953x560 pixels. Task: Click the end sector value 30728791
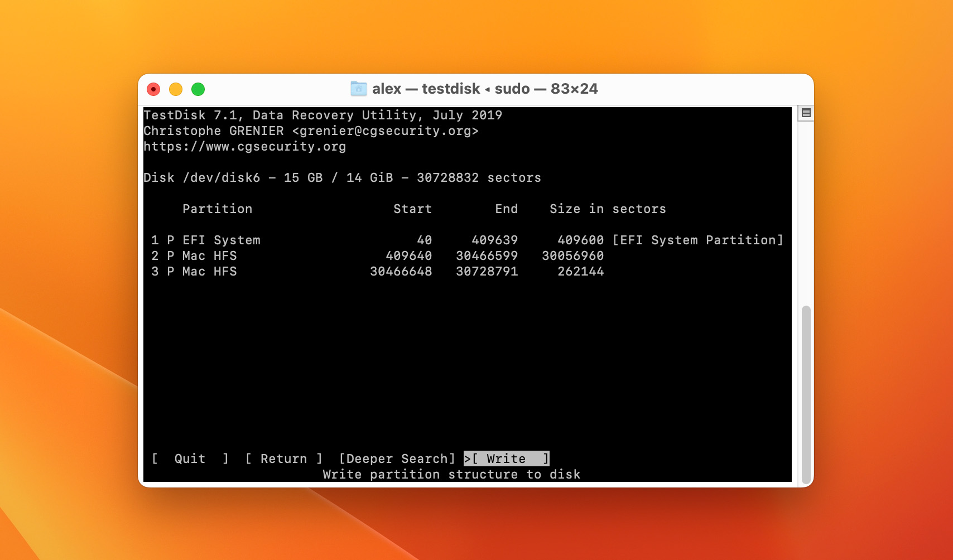[x=487, y=271]
